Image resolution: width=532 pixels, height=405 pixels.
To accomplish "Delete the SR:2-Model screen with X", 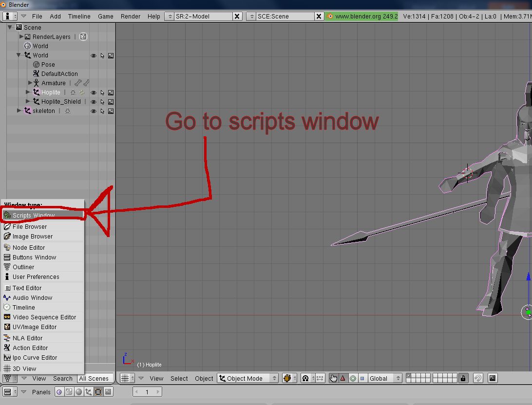I will 237,16.
